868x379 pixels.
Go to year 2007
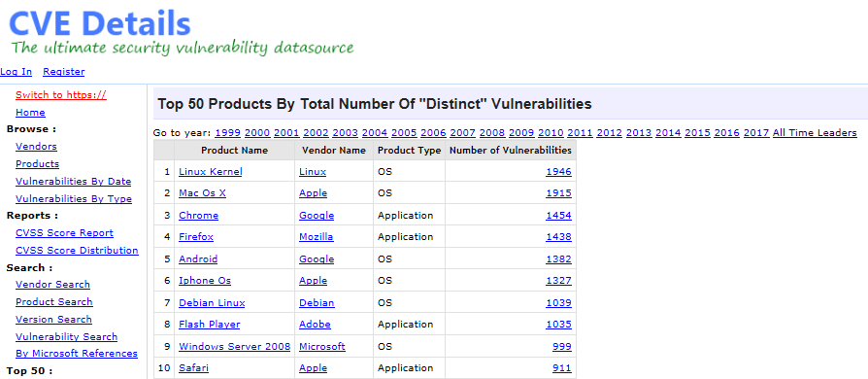pos(463,133)
